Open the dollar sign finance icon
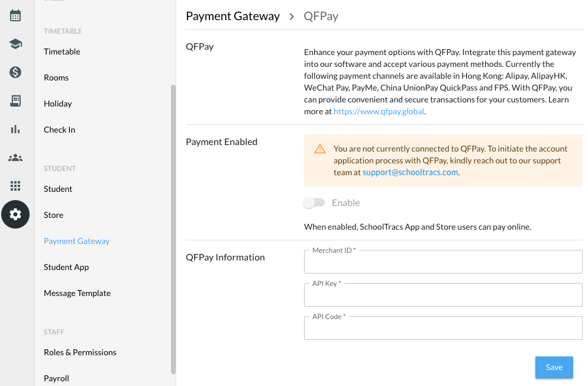588x386 pixels. [15, 72]
